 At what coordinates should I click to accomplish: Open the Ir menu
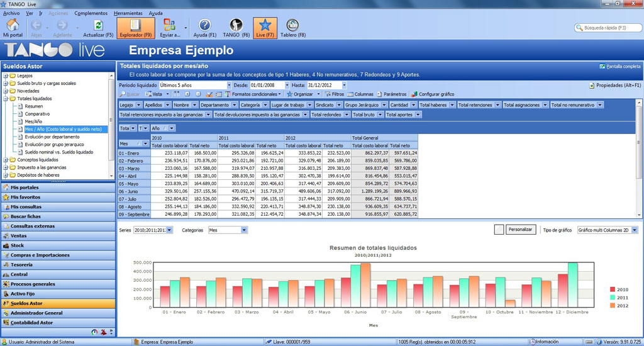(x=41, y=13)
